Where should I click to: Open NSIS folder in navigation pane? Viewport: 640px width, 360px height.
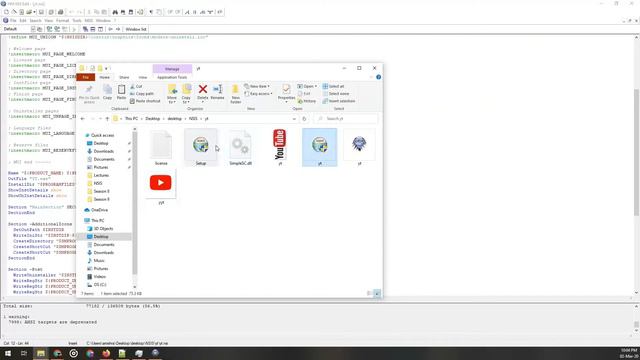(x=98, y=183)
